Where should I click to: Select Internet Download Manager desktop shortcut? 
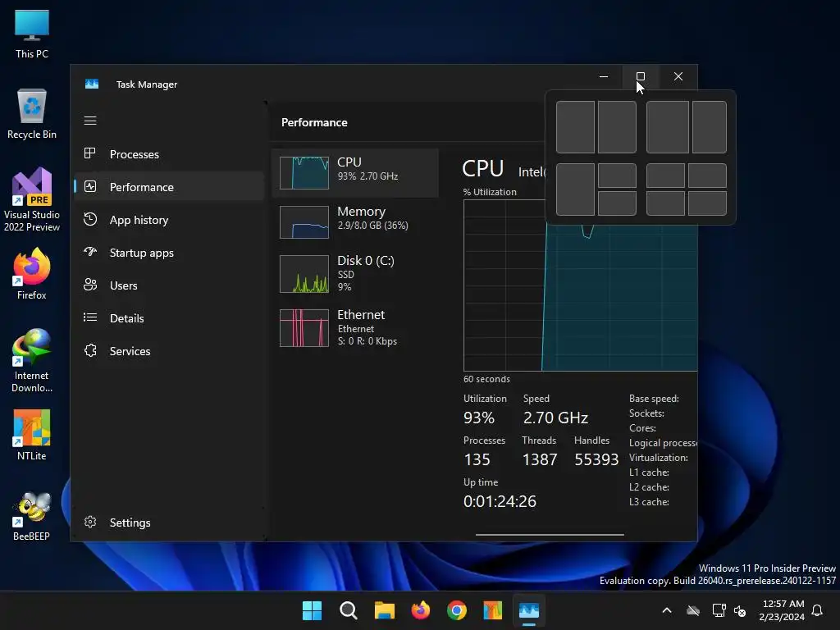(32, 361)
